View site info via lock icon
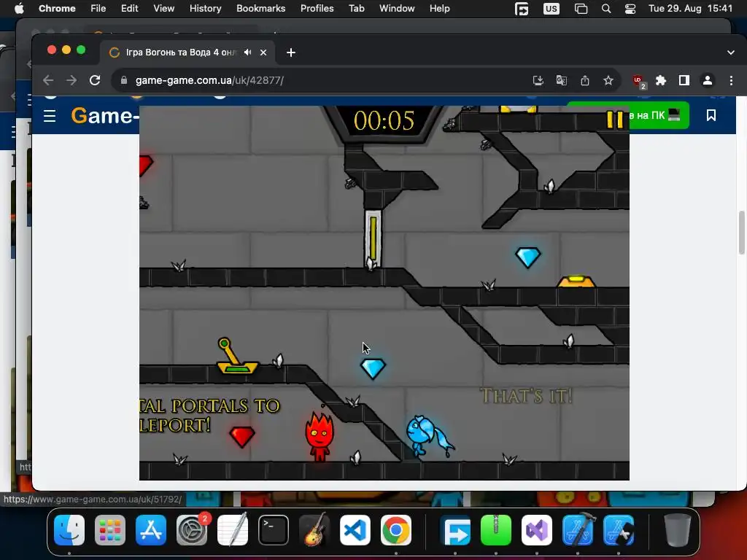This screenshot has width=747, height=560. tap(124, 80)
